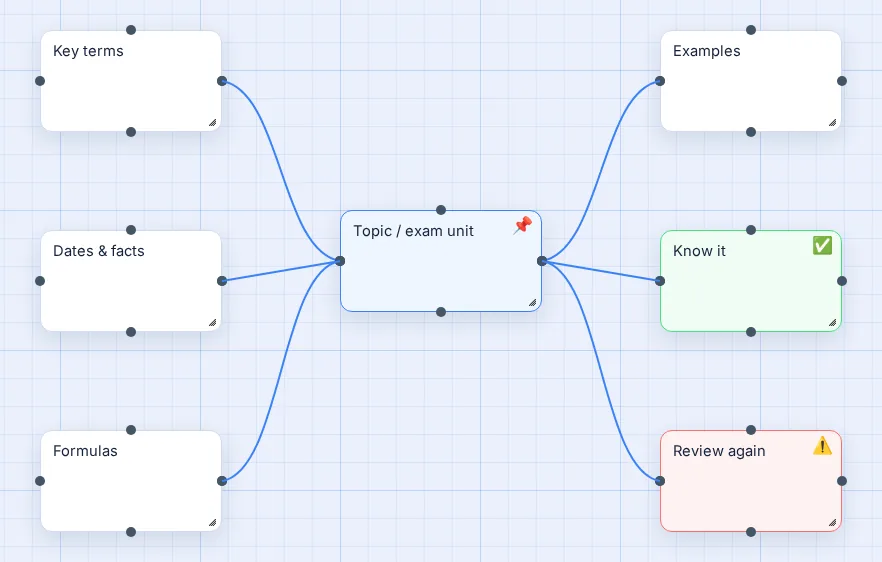This screenshot has width=882, height=562.
Task: Click the resize grip of Know it card
Action: click(832, 322)
